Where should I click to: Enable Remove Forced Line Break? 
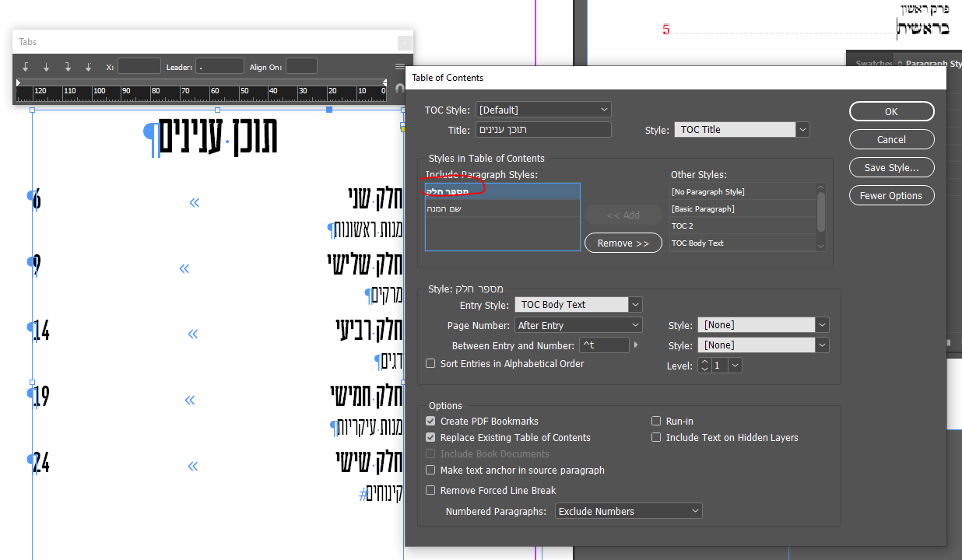430,490
